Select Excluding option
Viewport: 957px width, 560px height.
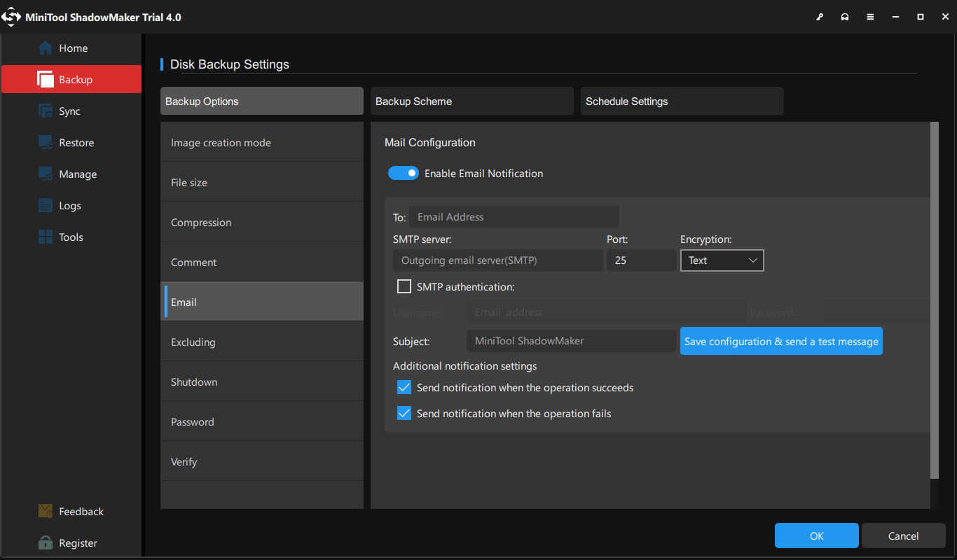point(262,342)
